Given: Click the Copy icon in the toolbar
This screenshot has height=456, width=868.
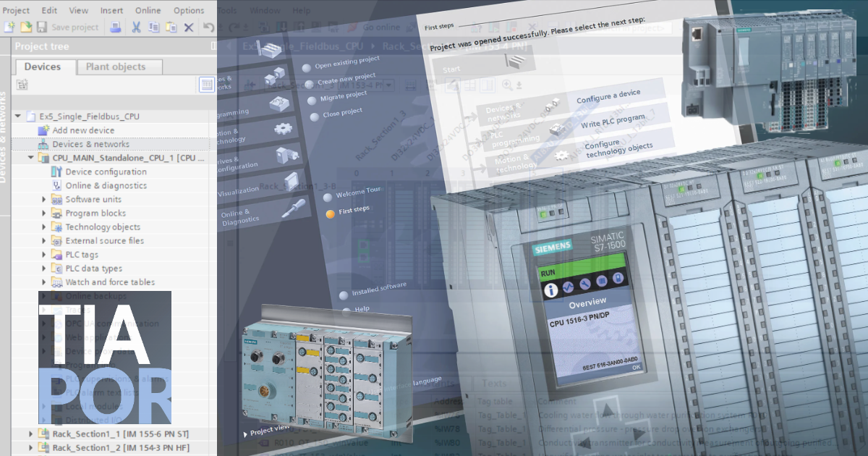Looking at the screenshot, I should (x=154, y=27).
